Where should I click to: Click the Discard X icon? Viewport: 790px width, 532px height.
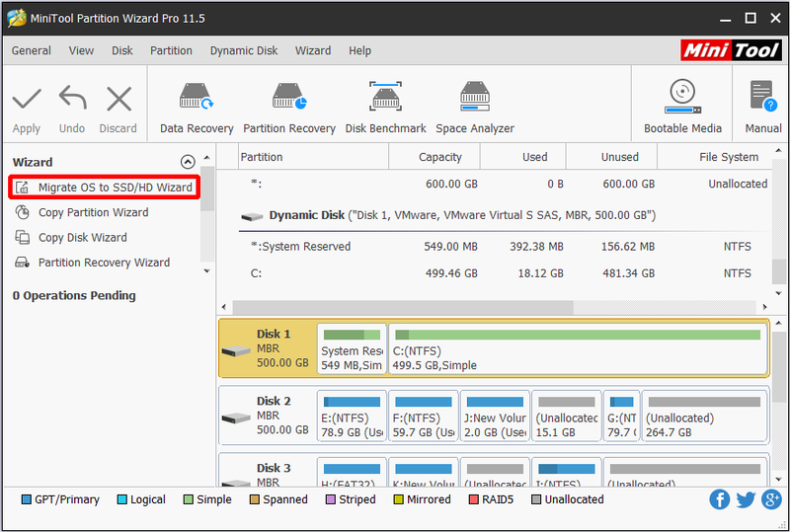(x=118, y=99)
